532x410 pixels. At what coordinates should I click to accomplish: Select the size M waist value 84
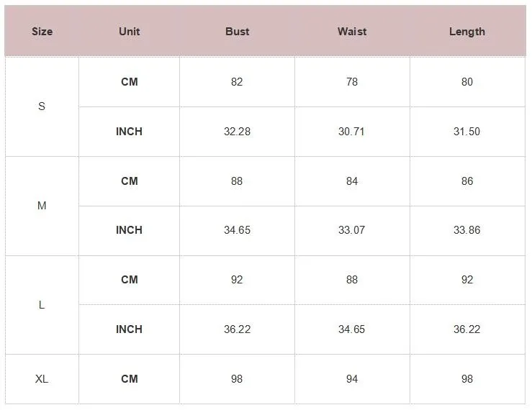(352, 181)
